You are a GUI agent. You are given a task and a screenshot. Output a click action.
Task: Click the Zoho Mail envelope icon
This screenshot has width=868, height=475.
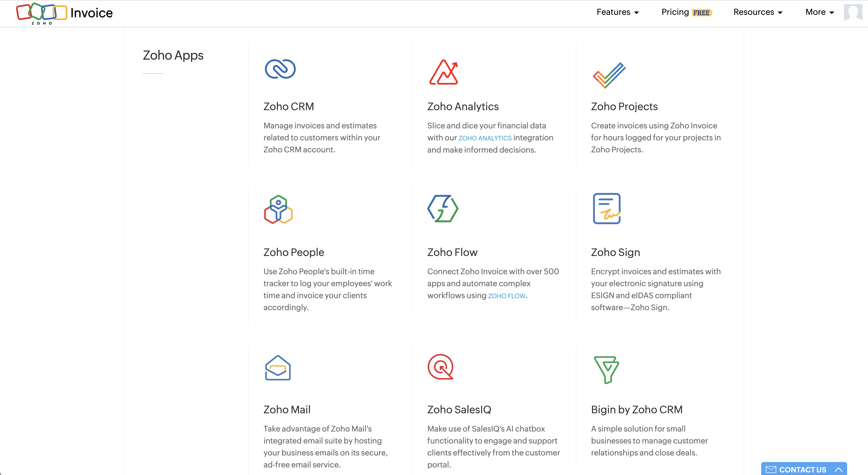point(278,368)
